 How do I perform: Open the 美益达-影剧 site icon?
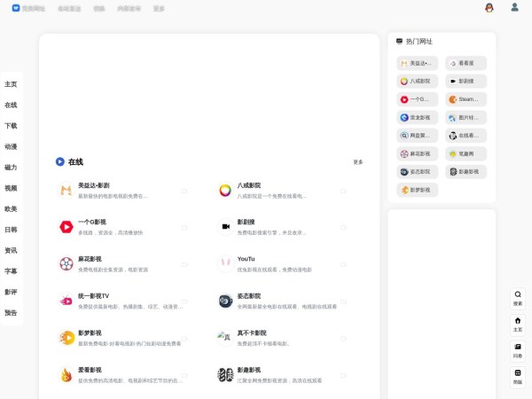tap(66, 190)
